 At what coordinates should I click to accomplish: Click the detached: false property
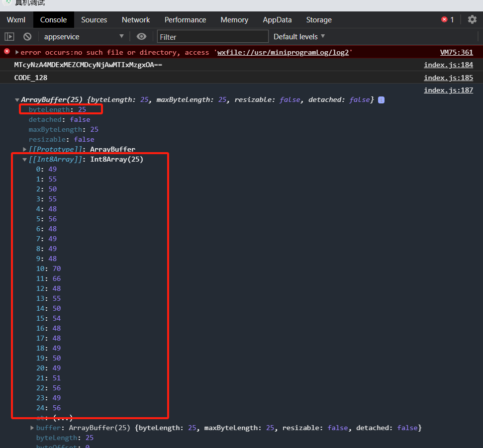coord(60,119)
